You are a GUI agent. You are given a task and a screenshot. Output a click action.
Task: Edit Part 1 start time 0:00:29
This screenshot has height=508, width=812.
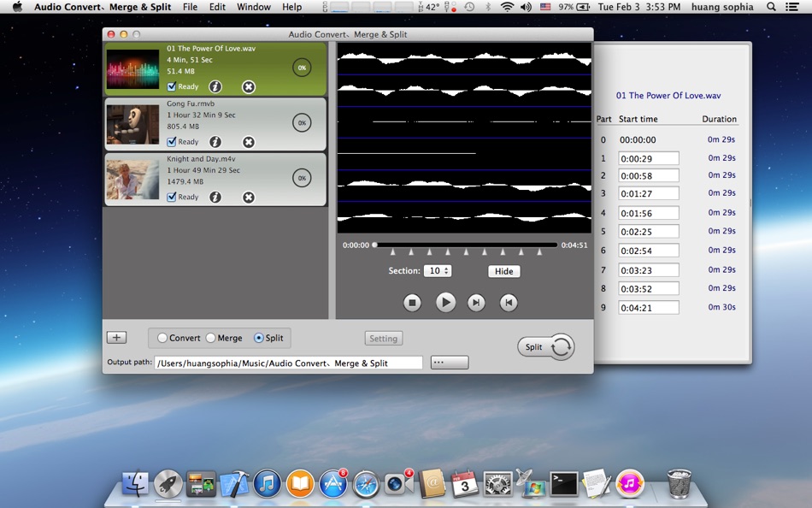(649, 158)
